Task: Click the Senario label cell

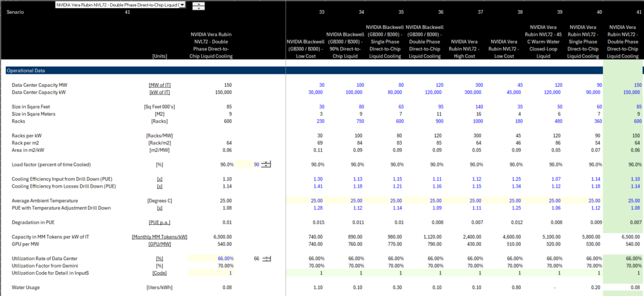Action: pyautogui.click(x=15, y=13)
